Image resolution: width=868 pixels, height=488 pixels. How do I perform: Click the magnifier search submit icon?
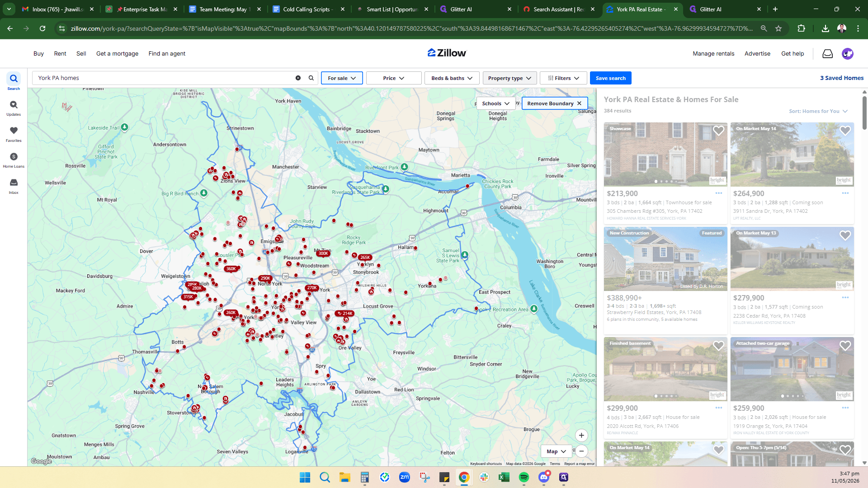click(311, 78)
